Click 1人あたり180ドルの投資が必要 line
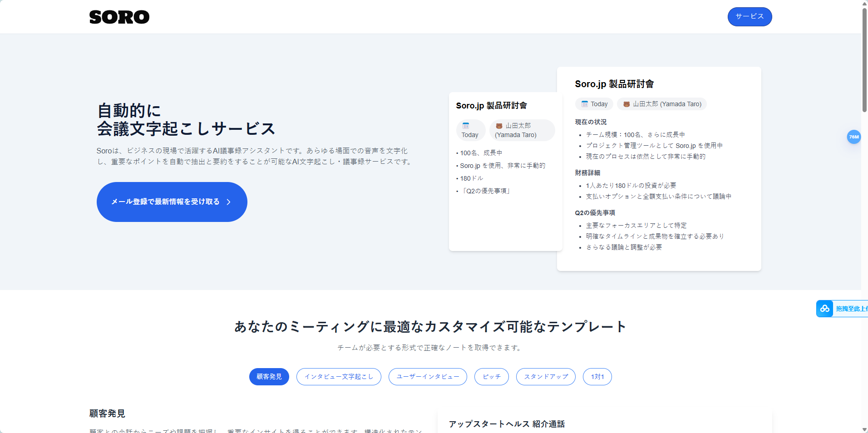868x433 pixels. tap(631, 186)
